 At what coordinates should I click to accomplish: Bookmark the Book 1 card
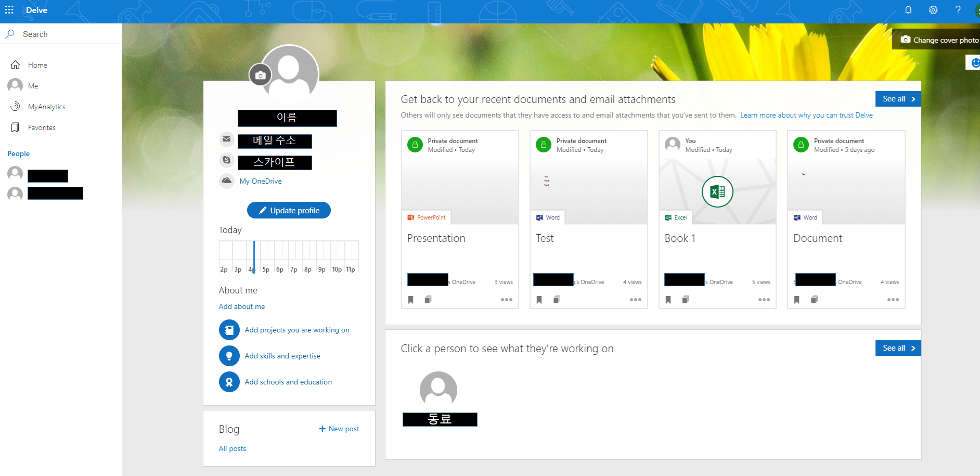tap(668, 300)
